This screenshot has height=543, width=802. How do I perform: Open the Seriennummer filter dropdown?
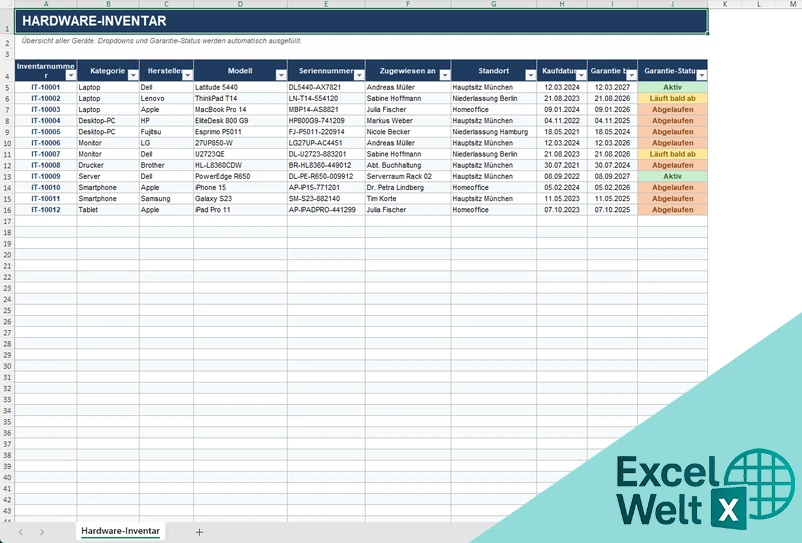(x=359, y=75)
